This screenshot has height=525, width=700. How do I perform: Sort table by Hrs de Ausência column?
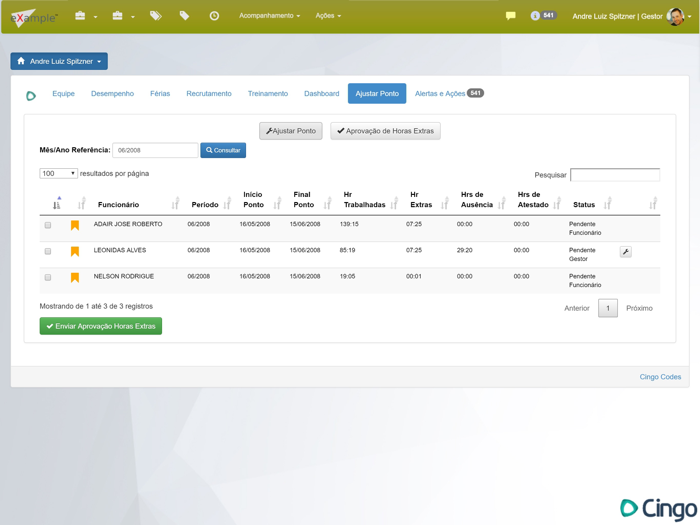pyautogui.click(x=502, y=203)
